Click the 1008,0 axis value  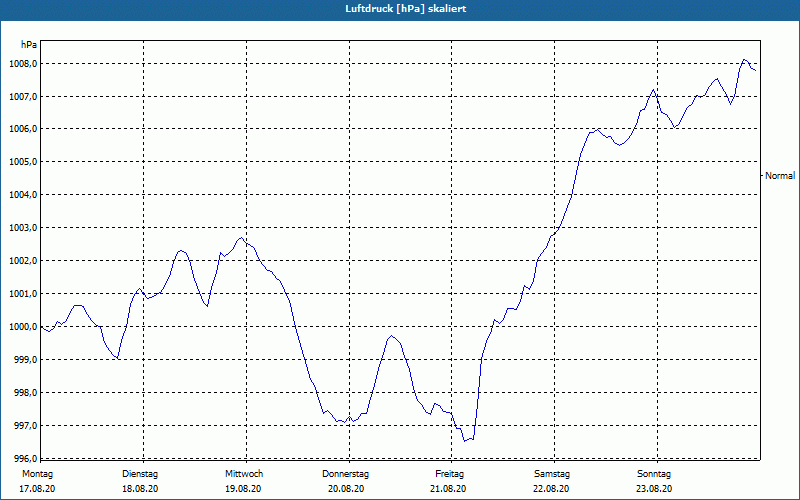23,64
